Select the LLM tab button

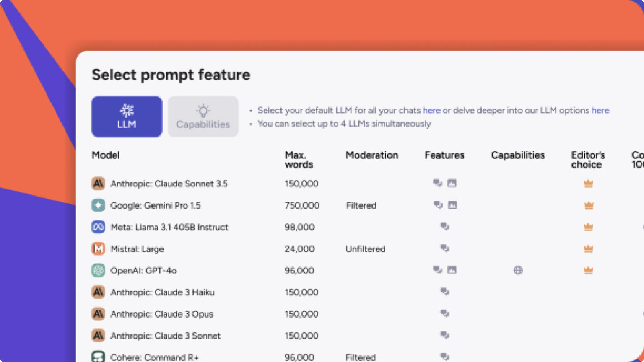[x=127, y=116]
